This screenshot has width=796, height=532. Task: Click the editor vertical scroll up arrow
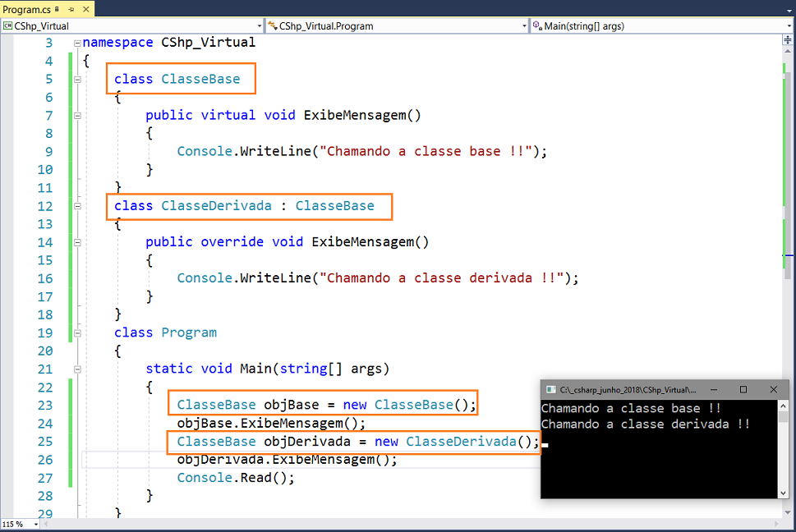tap(787, 51)
